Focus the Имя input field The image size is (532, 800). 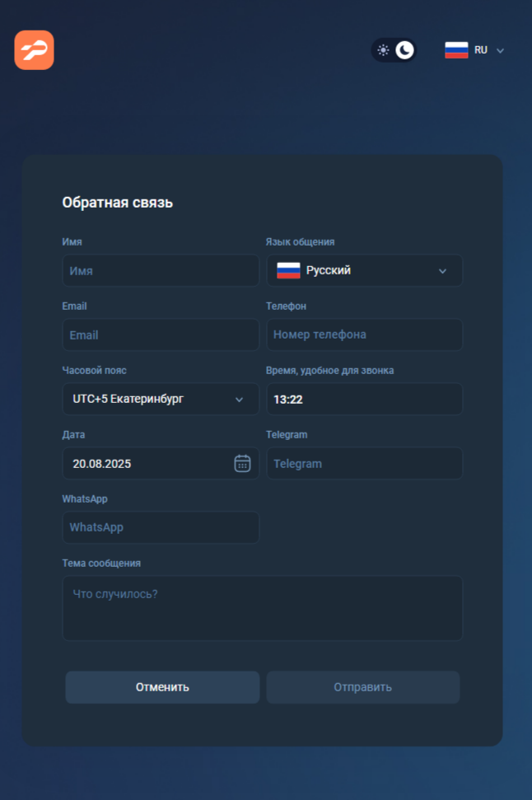pos(161,270)
